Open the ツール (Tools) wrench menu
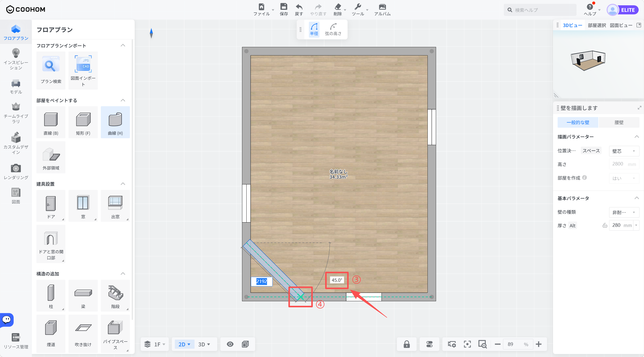 (x=358, y=10)
